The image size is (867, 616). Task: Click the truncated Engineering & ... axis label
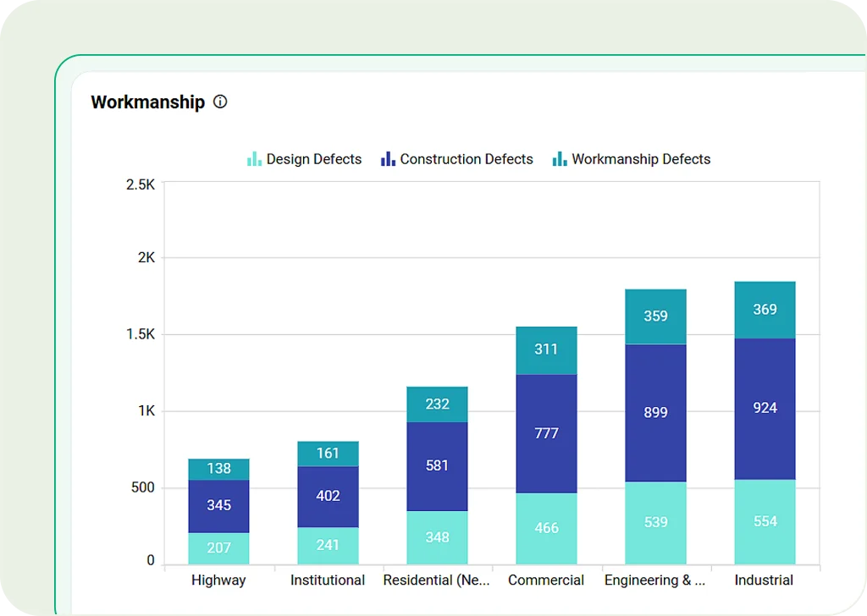pos(654,580)
